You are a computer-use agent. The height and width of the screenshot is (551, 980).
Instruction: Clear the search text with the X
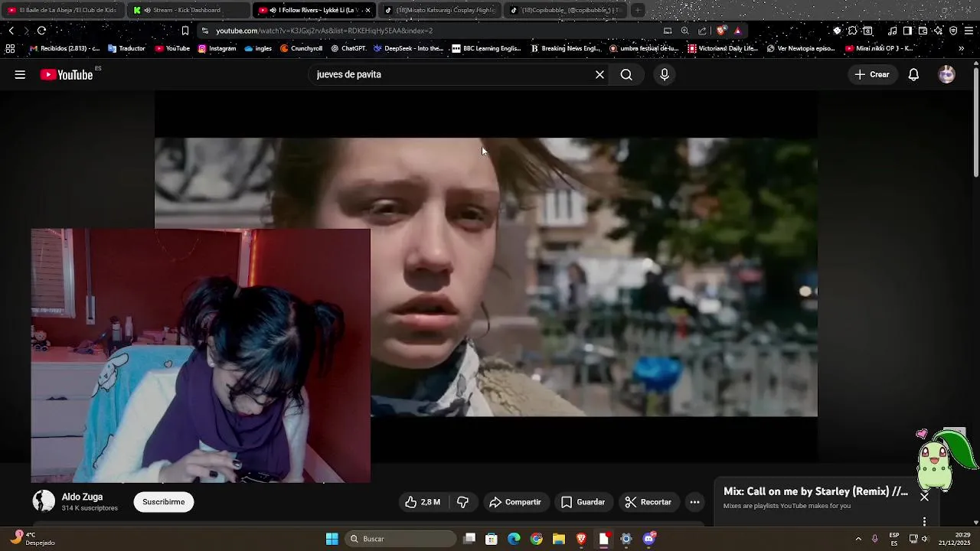[599, 74]
